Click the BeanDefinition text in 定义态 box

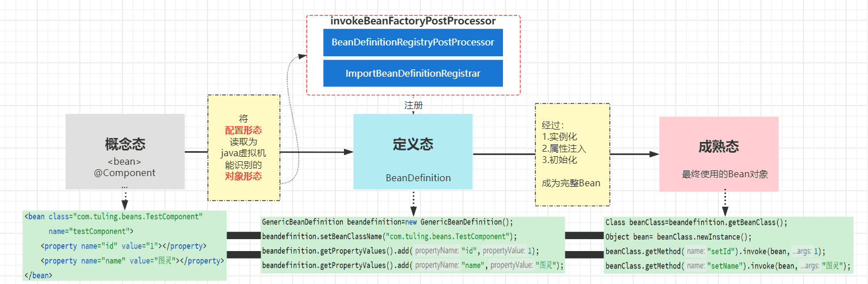coord(418,178)
